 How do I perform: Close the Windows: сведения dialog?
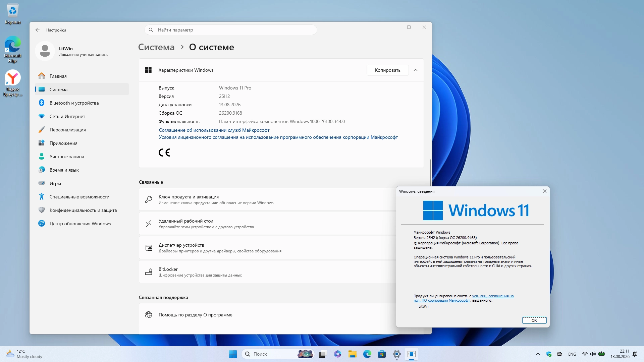click(x=545, y=191)
